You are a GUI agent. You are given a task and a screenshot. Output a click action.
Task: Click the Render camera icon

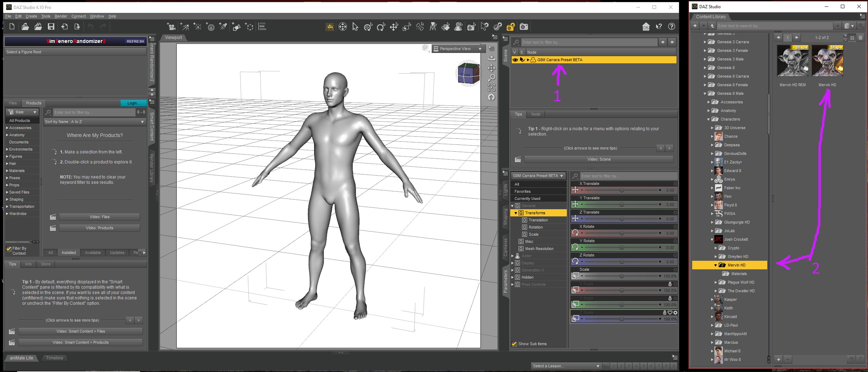[x=524, y=27]
